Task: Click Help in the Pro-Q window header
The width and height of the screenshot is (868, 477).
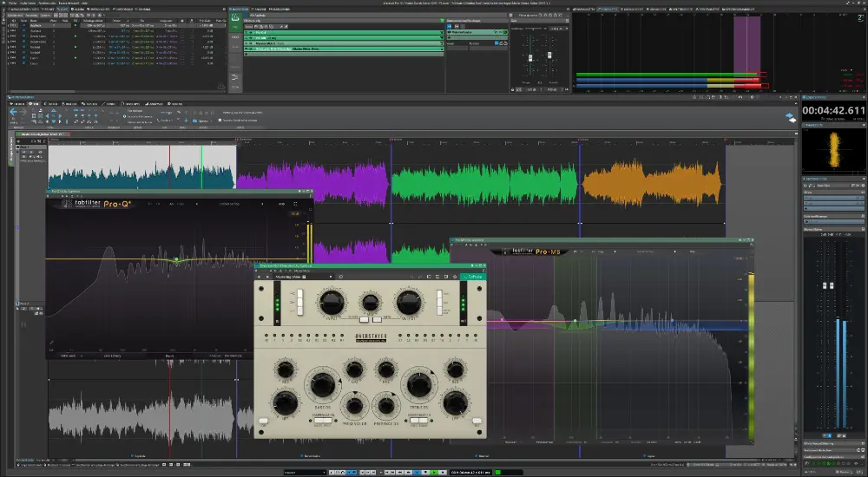Action: pos(282,204)
